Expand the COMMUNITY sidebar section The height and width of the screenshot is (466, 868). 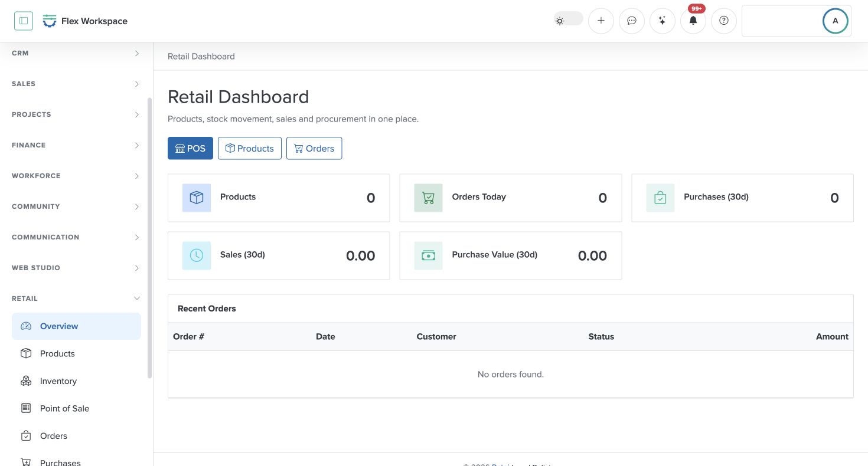tap(76, 206)
